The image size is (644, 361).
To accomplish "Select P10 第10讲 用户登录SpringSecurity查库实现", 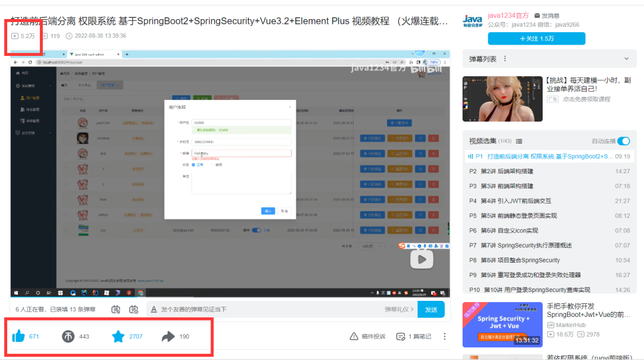I will coord(549,289).
